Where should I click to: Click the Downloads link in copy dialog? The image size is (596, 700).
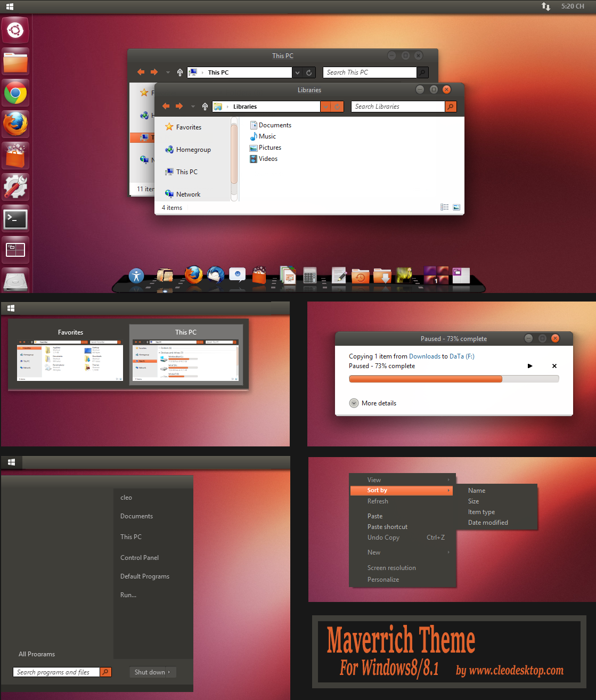point(424,356)
